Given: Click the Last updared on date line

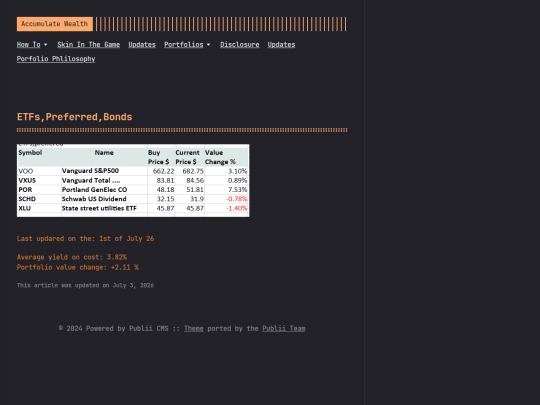Looking at the screenshot, I should coord(85,239).
